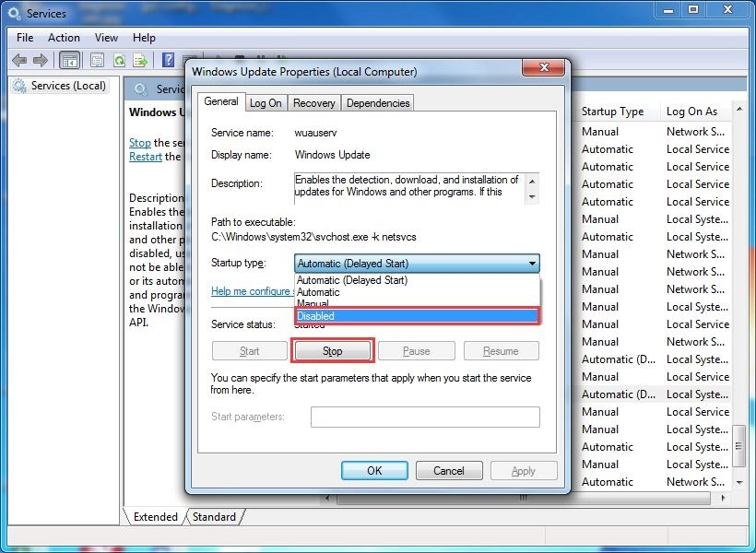The image size is (756, 553).
Task: Open Properties using the toolbar icon
Action: coord(97,59)
